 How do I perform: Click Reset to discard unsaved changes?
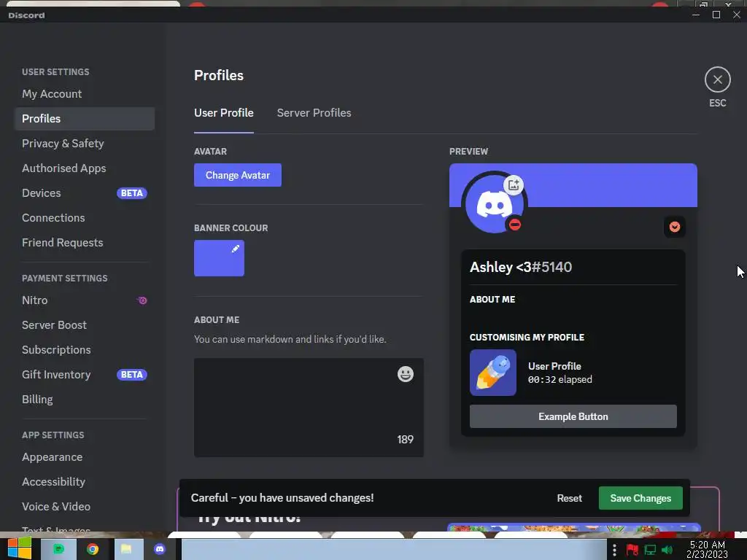click(x=569, y=498)
